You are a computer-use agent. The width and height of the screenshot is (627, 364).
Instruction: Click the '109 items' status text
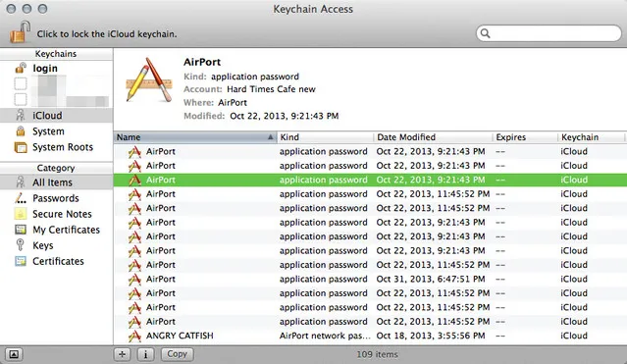tap(377, 354)
